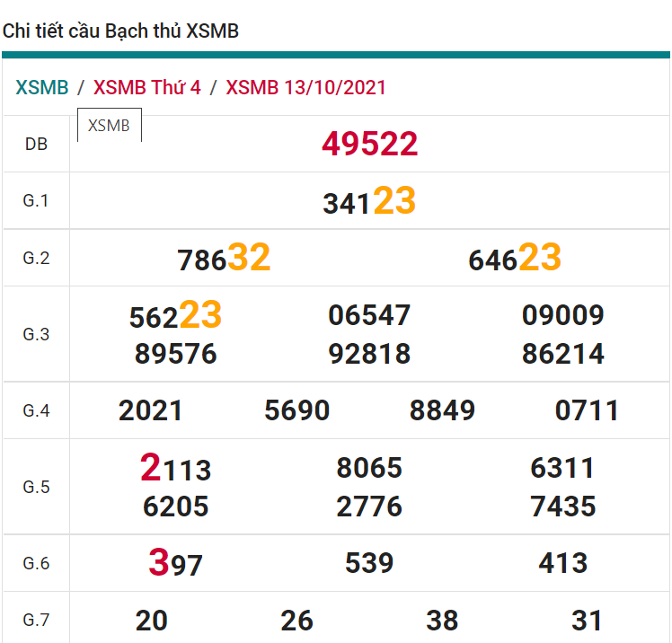
Task: Click the G.2 number 78632
Action: point(224,259)
